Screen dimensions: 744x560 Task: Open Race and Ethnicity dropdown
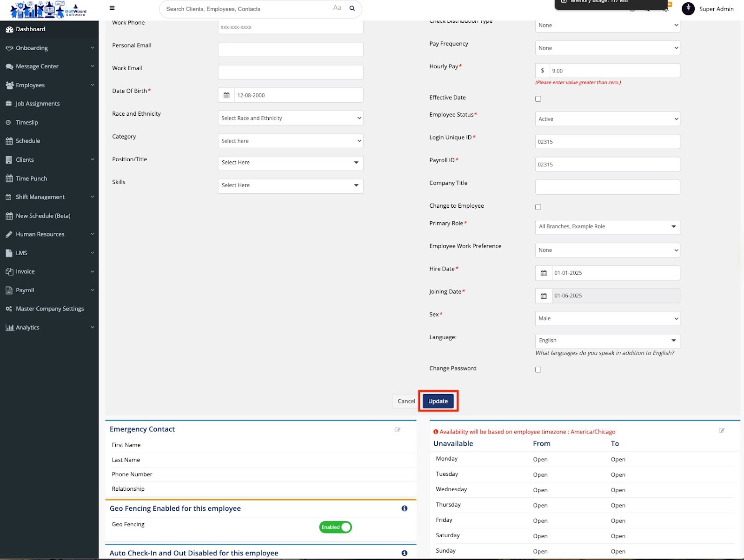(290, 118)
